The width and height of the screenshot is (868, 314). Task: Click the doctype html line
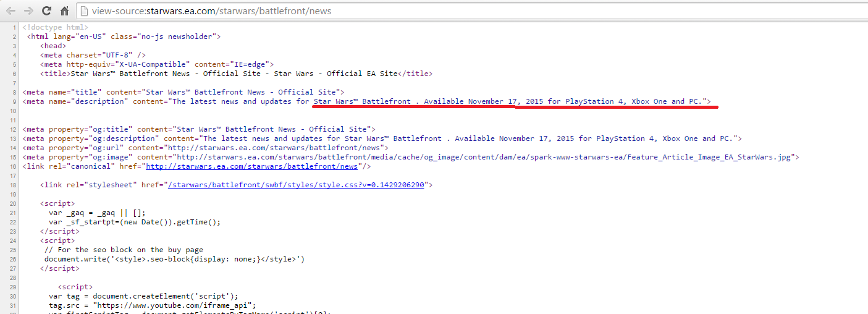click(56, 27)
